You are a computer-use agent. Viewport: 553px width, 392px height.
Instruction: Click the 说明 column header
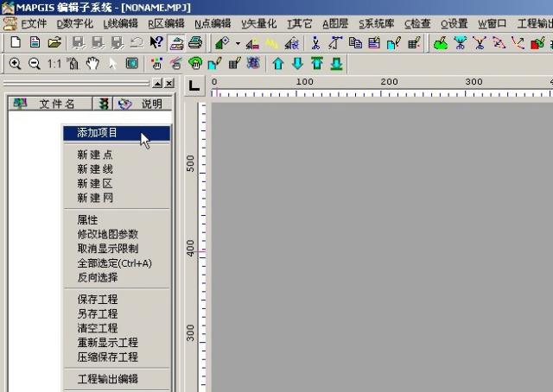(x=151, y=104)
